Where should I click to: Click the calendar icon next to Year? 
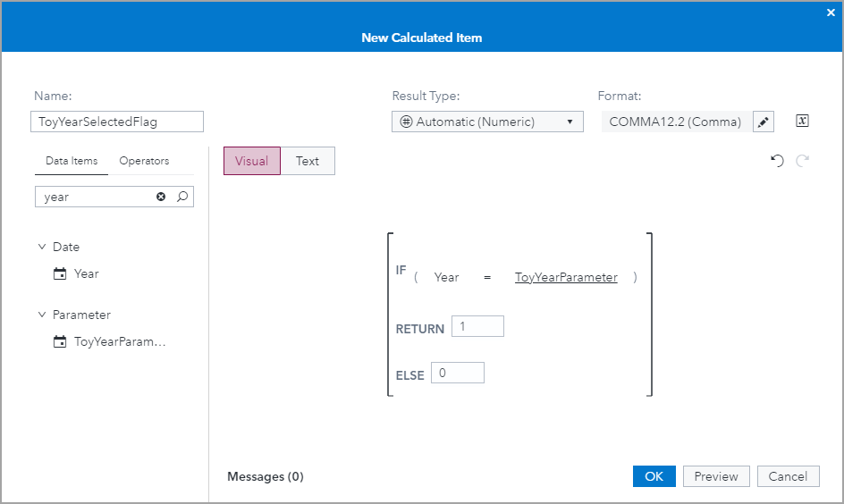coord(60,274)
